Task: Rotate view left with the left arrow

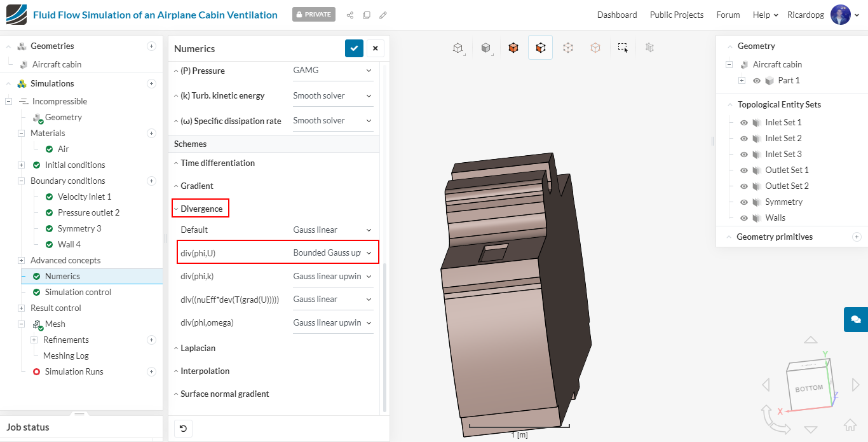Action: point(766,385)
